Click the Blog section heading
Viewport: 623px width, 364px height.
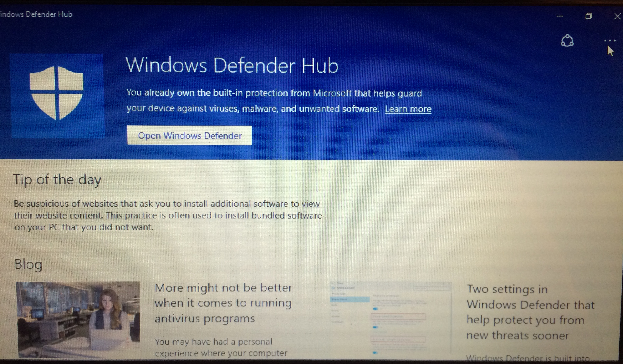28,264
